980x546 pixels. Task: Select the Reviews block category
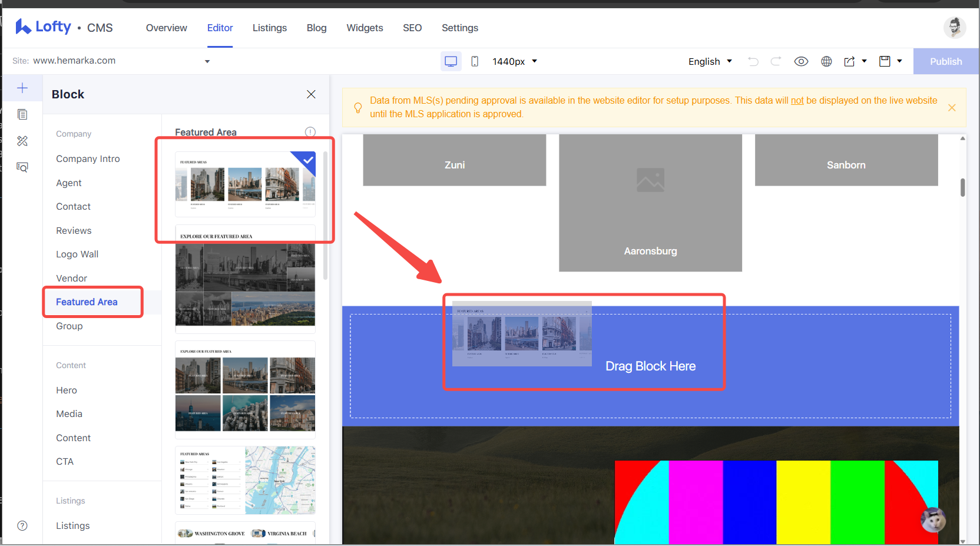(x=74, y=231)
